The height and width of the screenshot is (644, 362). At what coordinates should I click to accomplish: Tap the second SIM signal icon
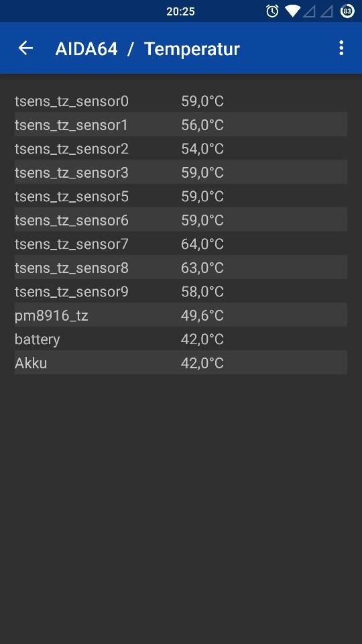[x=326, y=11]
